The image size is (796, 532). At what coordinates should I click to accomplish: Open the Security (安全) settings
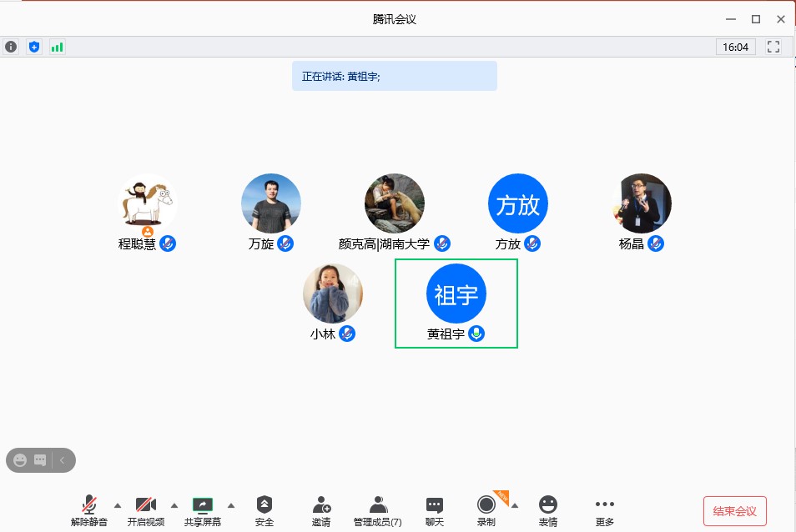click(x=264, y=509)
